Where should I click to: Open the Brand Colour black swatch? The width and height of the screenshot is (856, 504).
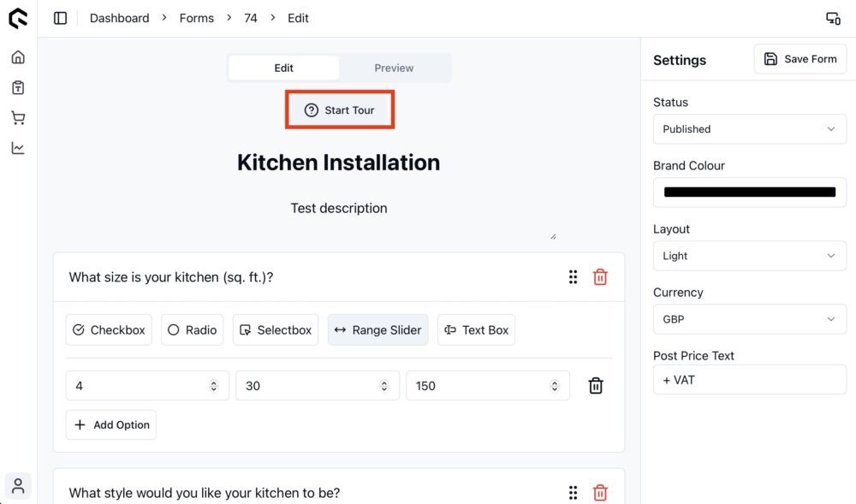pyautogui.click(x=750, y=192)
